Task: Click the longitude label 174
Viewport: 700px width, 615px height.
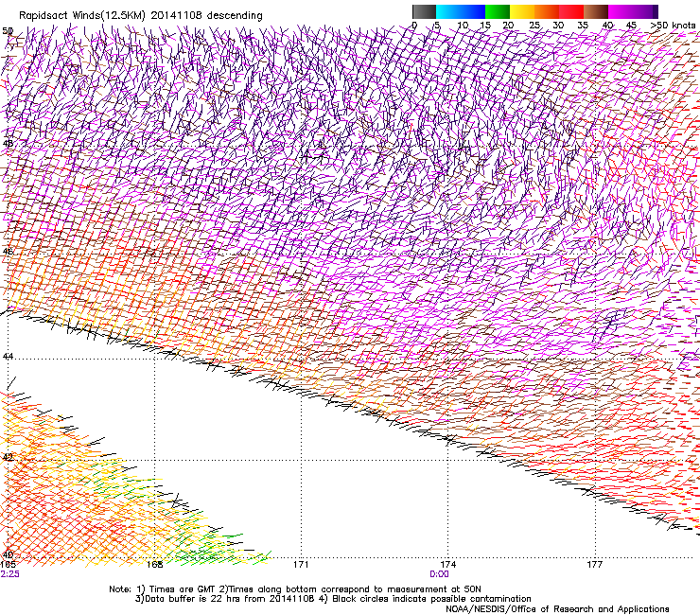Action: pos(447,565)
